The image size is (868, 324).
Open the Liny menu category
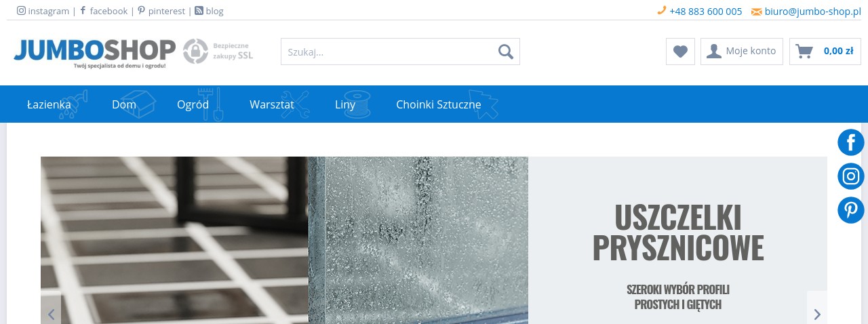(345, 104)
